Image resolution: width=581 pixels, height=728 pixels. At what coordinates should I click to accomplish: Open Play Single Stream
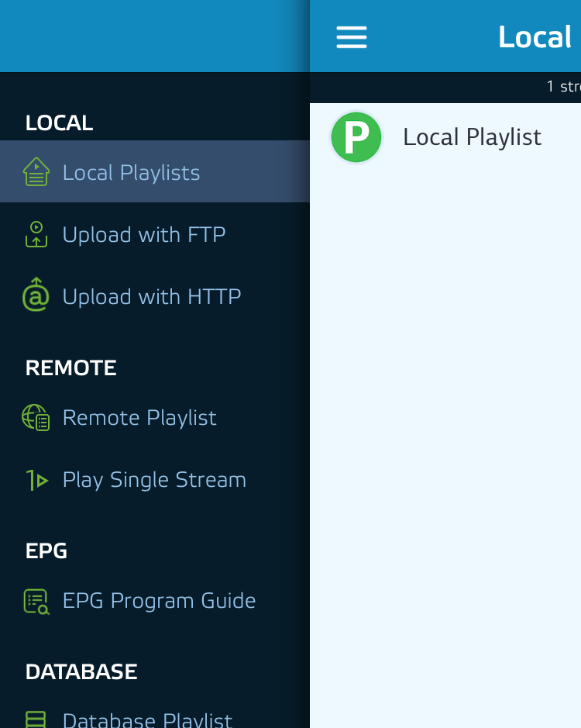154,480
